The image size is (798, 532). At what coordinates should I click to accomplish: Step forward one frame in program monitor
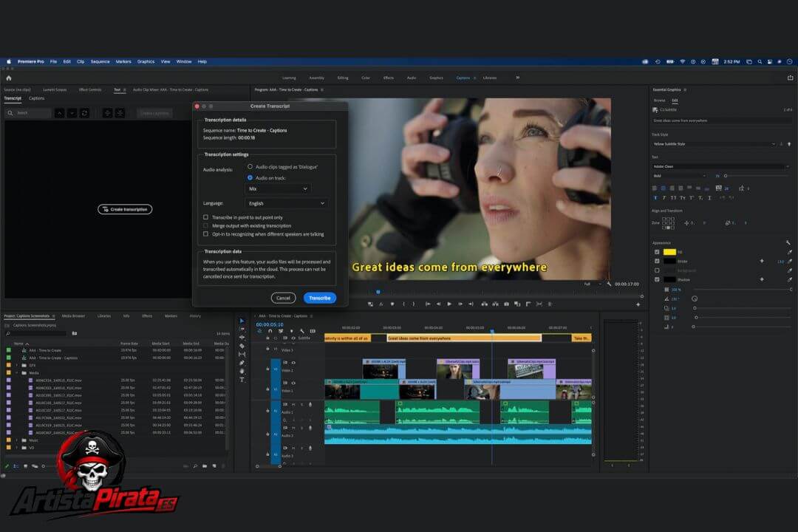[460, 304]
